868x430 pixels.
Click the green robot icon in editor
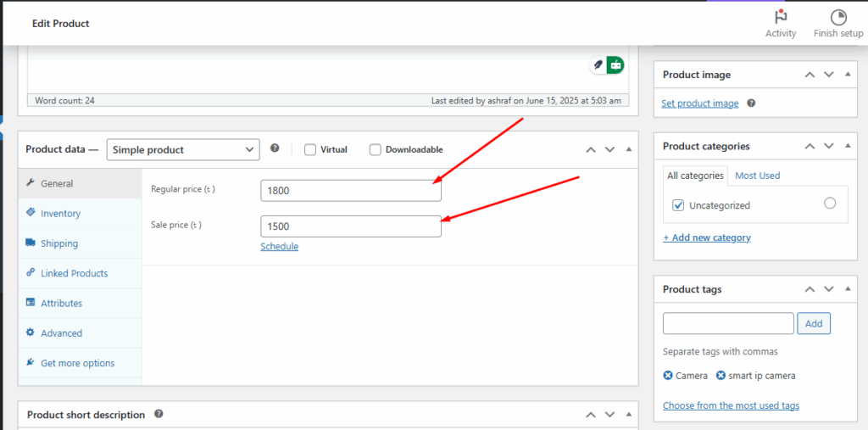pos(615,64)
